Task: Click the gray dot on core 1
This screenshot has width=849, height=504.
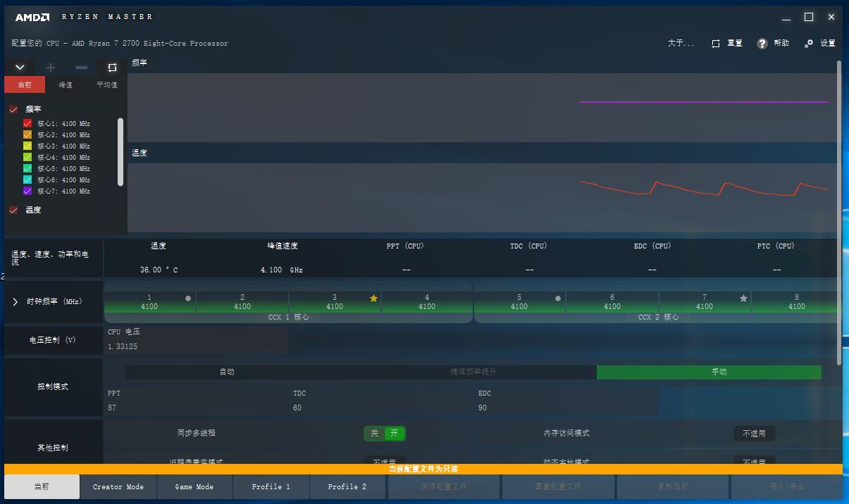Action: pos(188,298)
